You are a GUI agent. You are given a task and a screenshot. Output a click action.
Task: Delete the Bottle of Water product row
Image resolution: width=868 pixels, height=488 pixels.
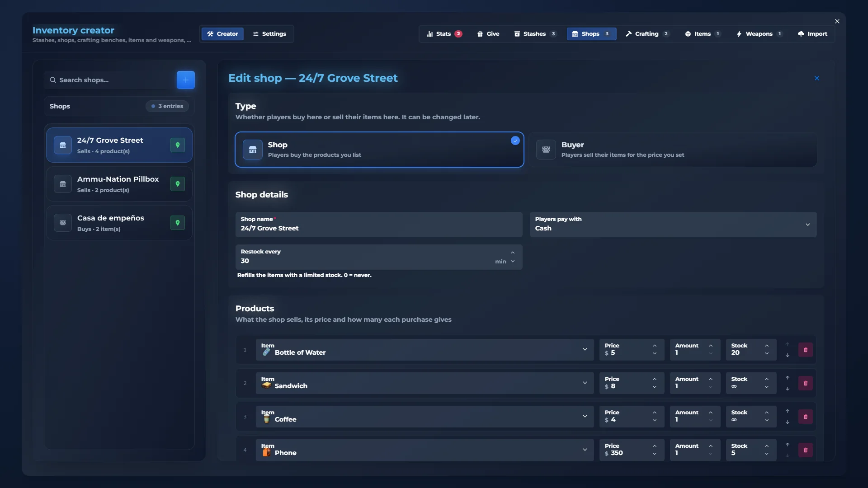[x=805, y=350]
